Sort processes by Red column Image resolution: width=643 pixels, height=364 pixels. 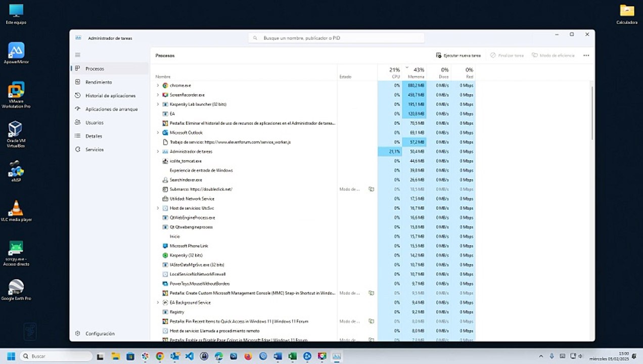pyautogui.click(x=464, y=72)
